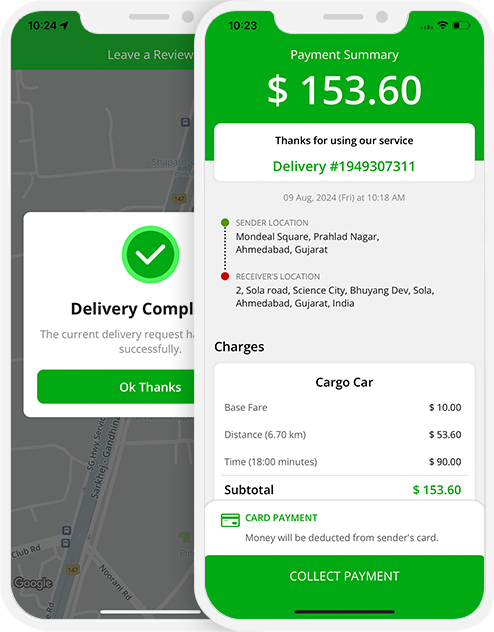Click the Sola road receiver address
The width and height of the screenshot is (494, 632).
pyautogui.click(x=335, y=297)
